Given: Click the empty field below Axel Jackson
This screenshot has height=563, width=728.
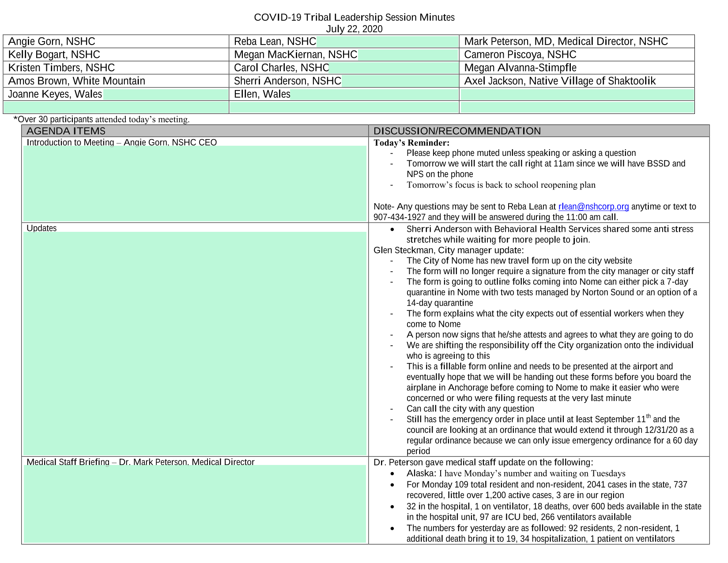Looking at the screenshot, I should pos(577,94).
